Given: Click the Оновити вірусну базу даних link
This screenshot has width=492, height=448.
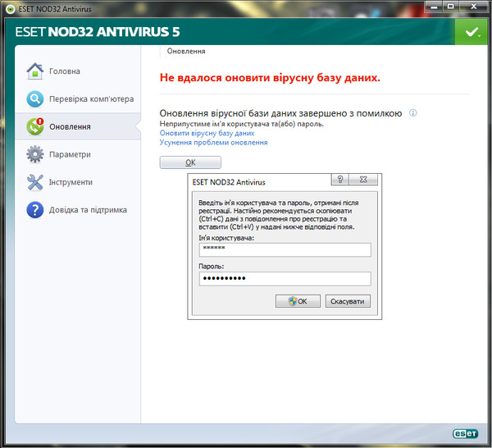Looking at the screenshot, I should [207, 133].
